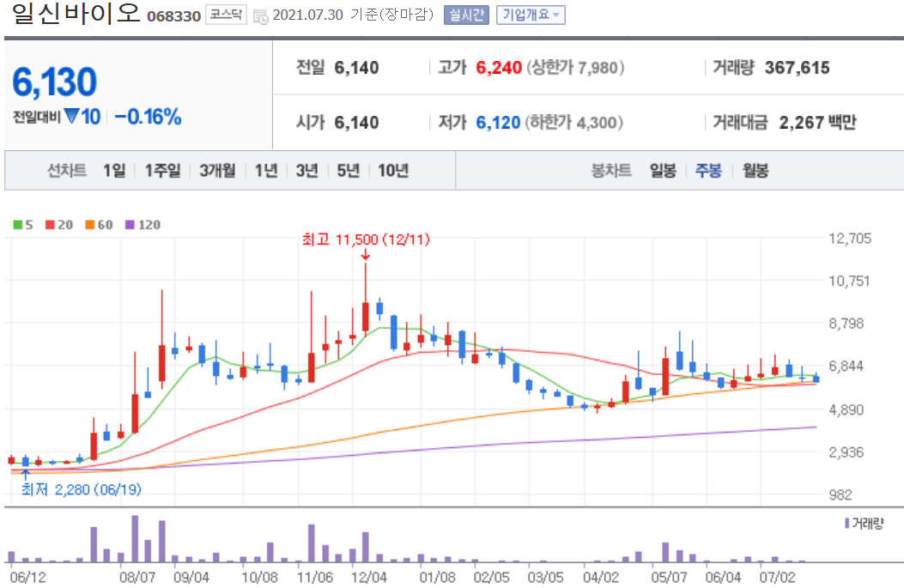Click the 07/02 date axis label
904x588 pixels.
tap(777, 577)
